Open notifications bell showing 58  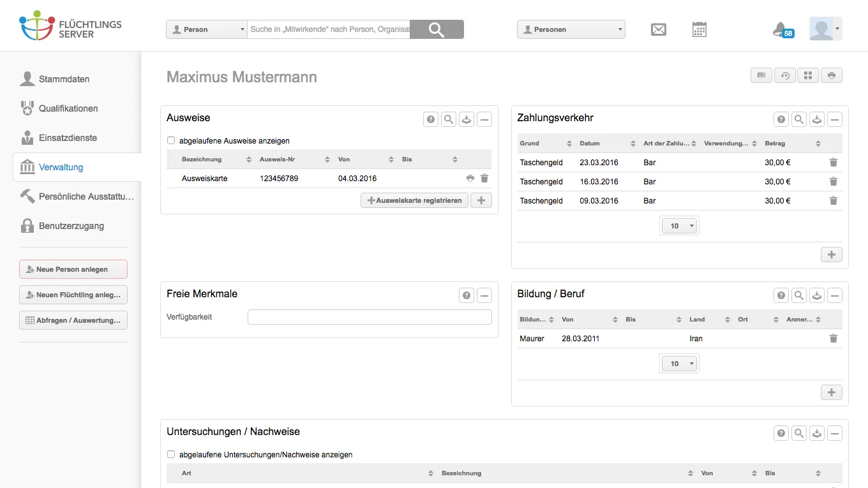pos(782,29)
